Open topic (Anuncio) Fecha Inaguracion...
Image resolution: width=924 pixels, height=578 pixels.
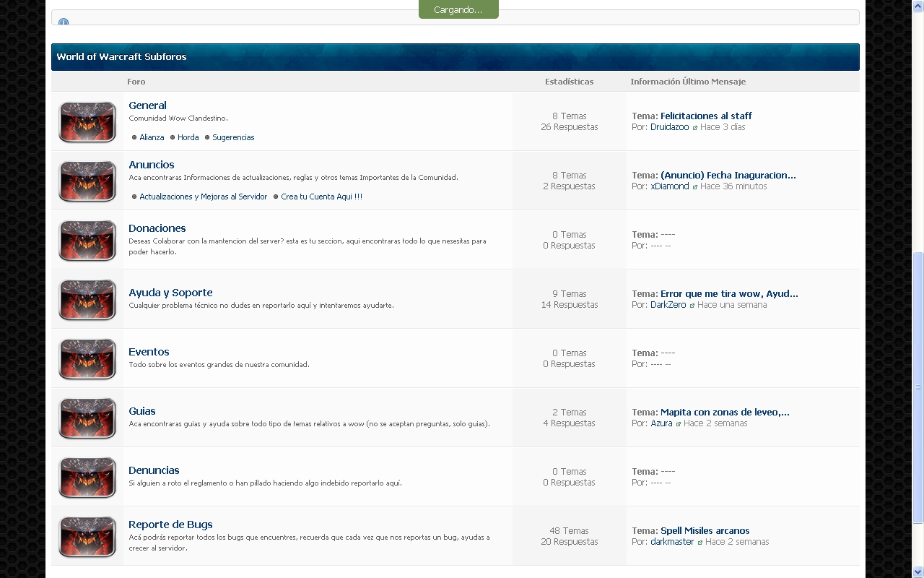click(x=728, y=175)
